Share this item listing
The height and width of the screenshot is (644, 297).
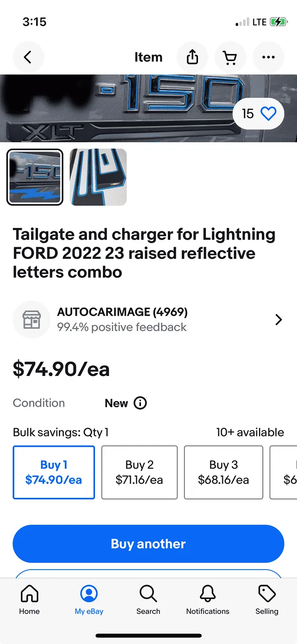(x=193, y=57)
